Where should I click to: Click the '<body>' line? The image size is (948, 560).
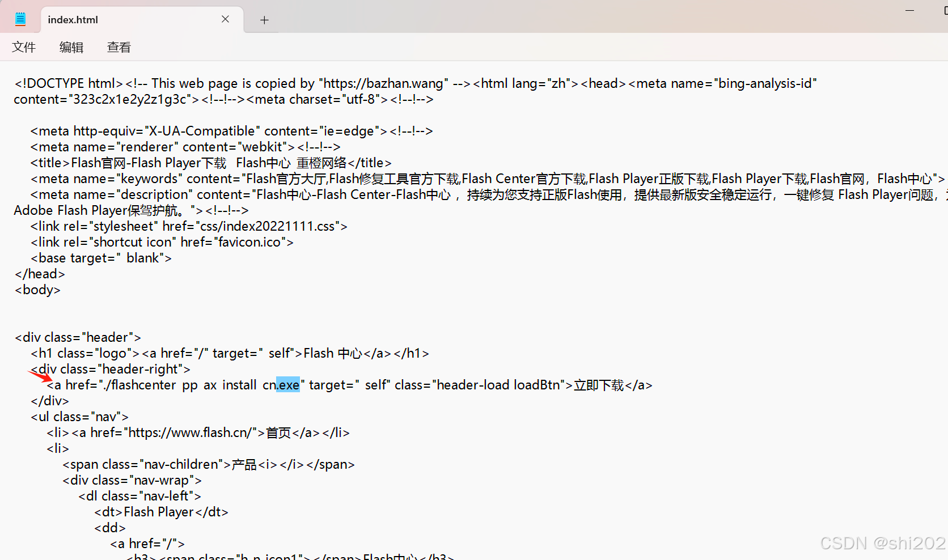(37, 290)
